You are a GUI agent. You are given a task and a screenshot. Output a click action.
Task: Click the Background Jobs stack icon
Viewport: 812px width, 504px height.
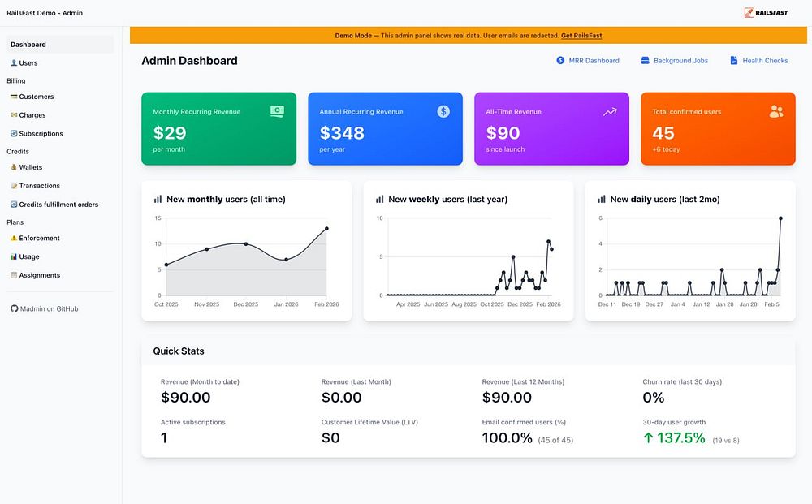(x=645, y=61)
